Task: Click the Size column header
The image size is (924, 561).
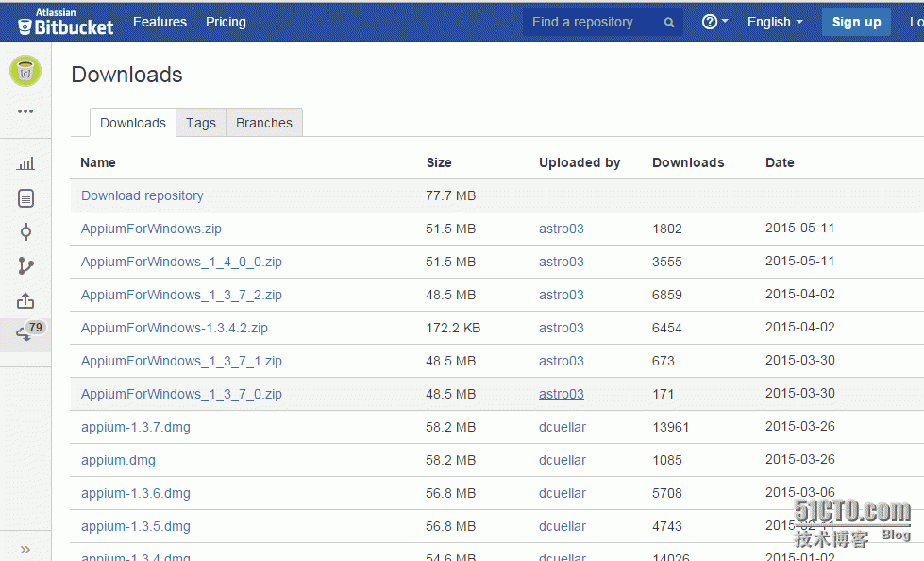Action: [439, 162]
